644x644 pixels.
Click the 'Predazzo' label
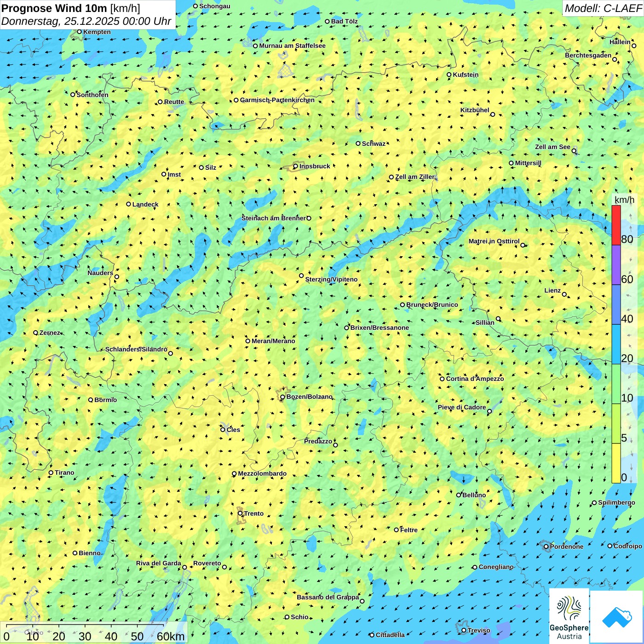(318, 441)
